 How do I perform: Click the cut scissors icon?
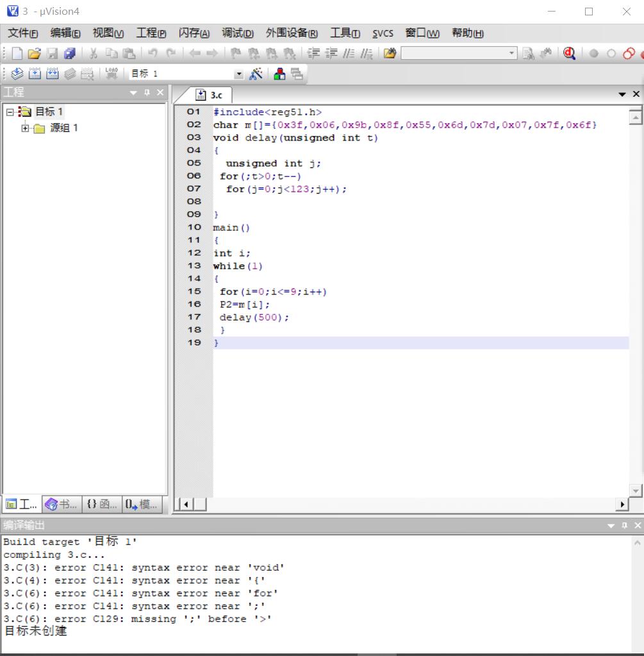[x=94, y=54]
